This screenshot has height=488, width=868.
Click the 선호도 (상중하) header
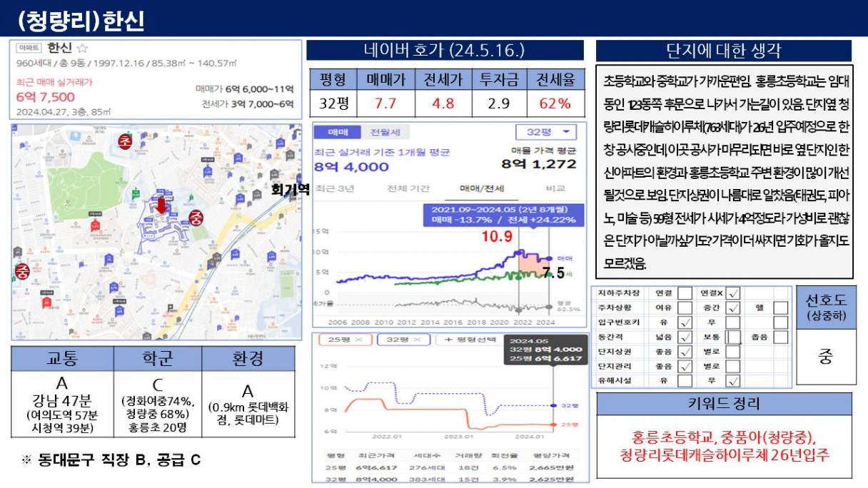click(825, 307)
